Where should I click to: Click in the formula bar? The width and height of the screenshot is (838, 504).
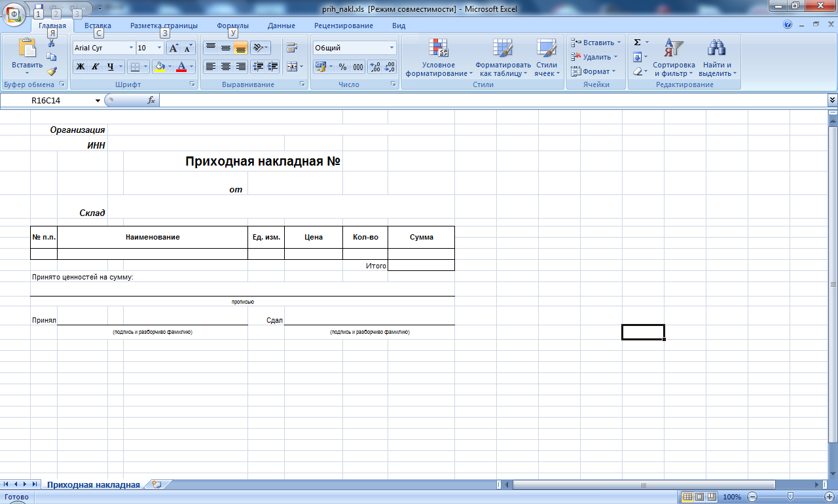click(x=493, y=100)
